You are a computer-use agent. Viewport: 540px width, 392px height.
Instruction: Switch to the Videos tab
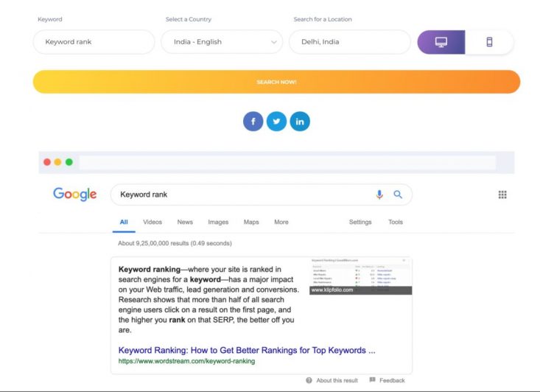pos(152,223)
